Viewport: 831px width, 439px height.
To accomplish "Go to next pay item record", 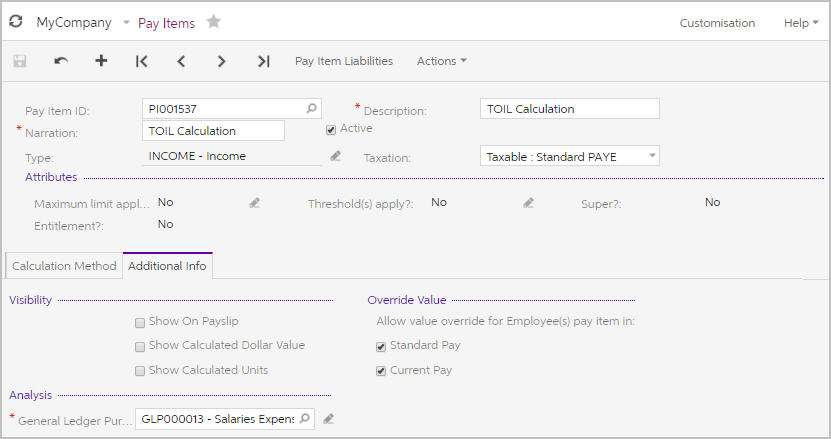I will tap(222, 61).
